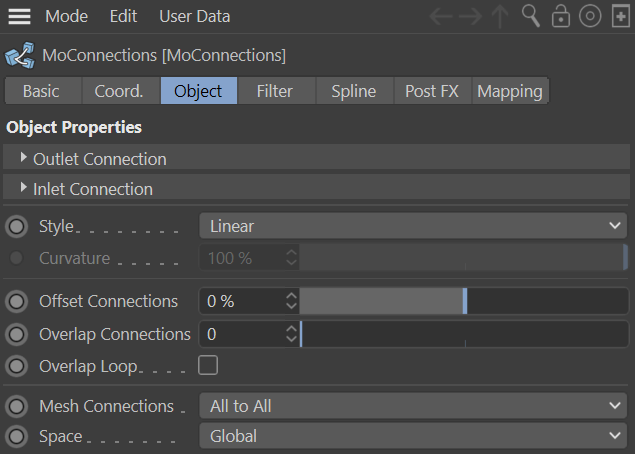Open the Style dropdown showing Linear
635x454 pixels.
click(x=414, y=226)
